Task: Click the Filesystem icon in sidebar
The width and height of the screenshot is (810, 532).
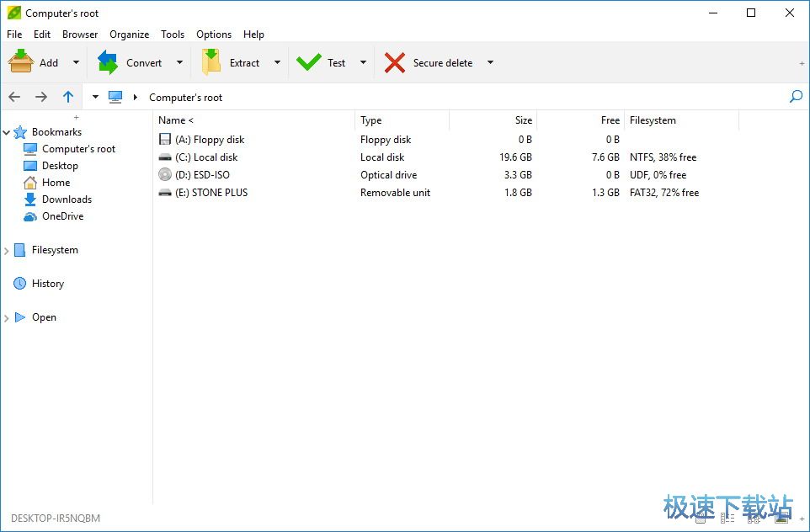Action: click(x=19, y=250)
